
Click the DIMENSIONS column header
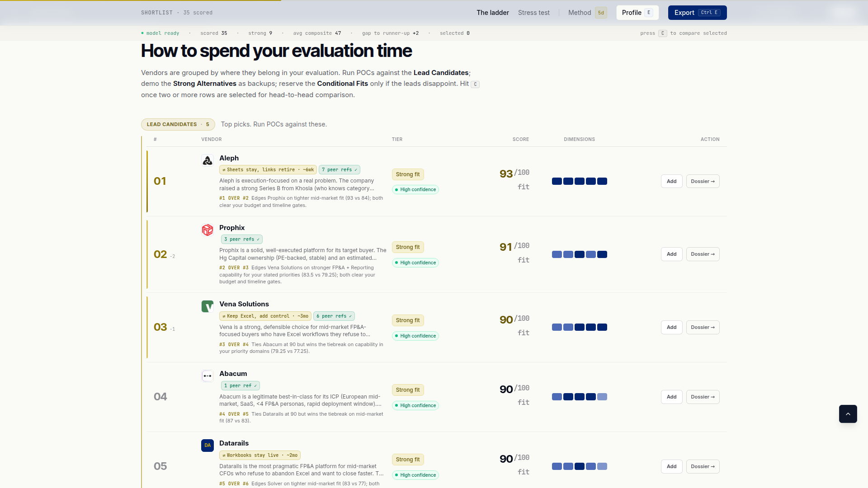tap(580, 140)
